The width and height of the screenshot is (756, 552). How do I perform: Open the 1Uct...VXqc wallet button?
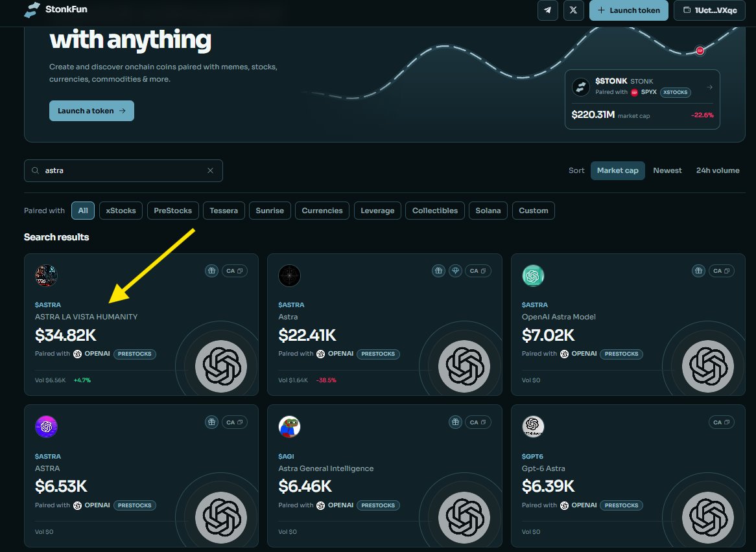click(710, 10)
